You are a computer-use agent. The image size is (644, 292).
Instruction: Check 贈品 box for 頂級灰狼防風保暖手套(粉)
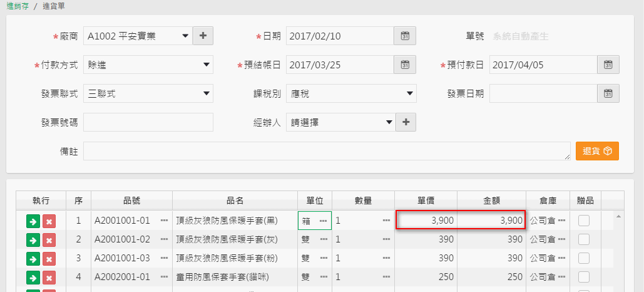pyautogui.click(x=584, y=258)
